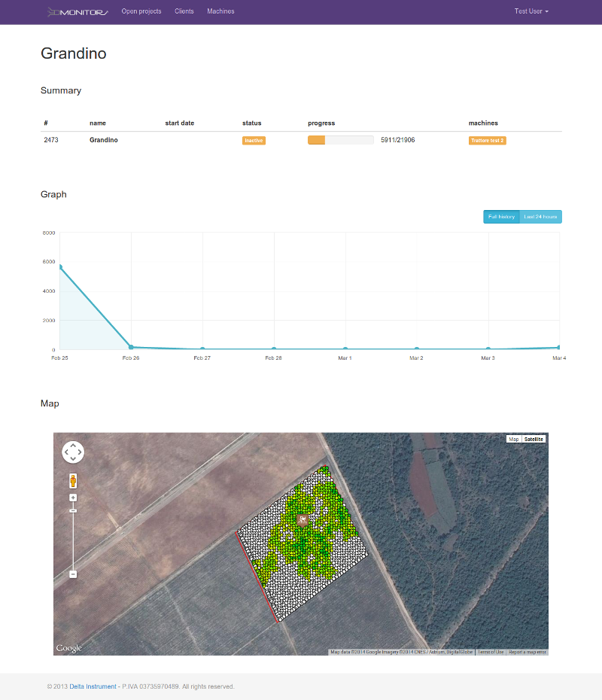
Task: Click the Feb 25 graph data point
Action: [59, 267]
